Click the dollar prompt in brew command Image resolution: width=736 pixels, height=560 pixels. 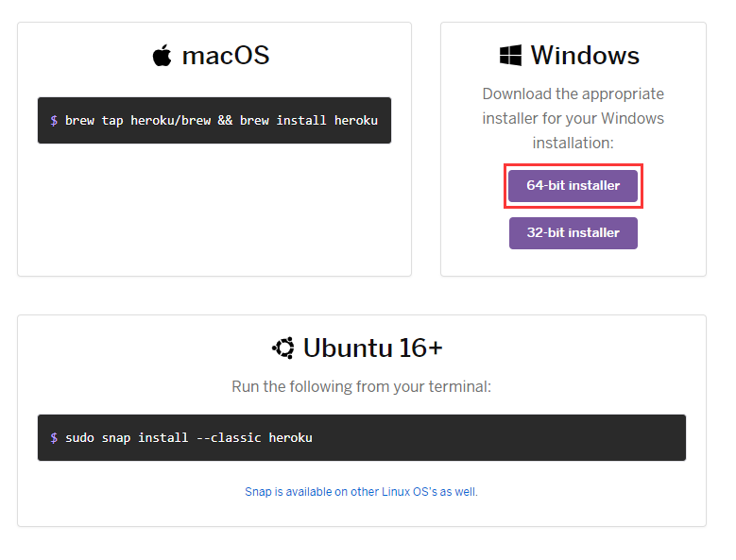pyautogui.click(x=54, y=121)
